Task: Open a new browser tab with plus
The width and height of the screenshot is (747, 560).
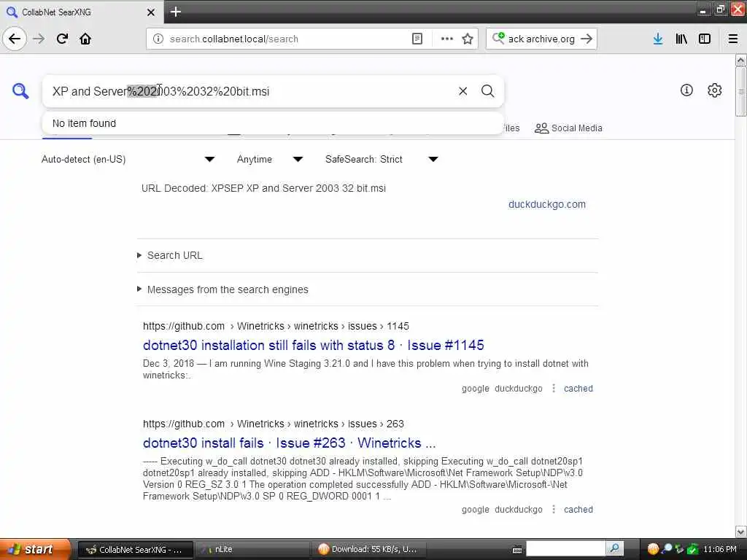Action: (x=175, y=12)
